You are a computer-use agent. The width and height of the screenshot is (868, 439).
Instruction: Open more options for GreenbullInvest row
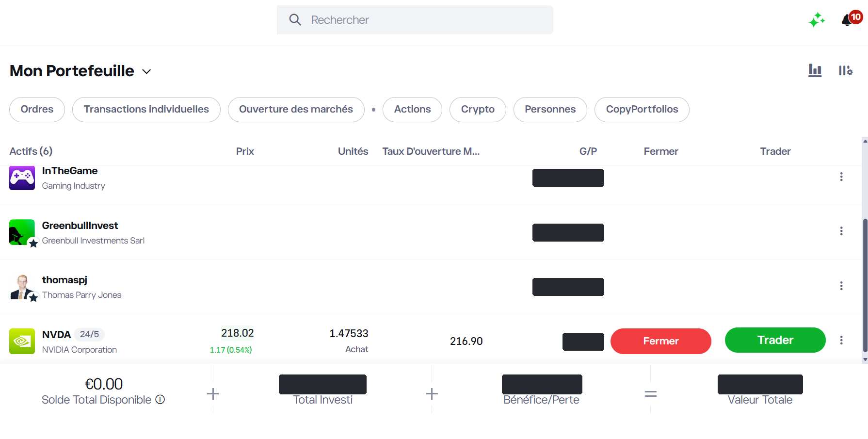click(841, 231)
